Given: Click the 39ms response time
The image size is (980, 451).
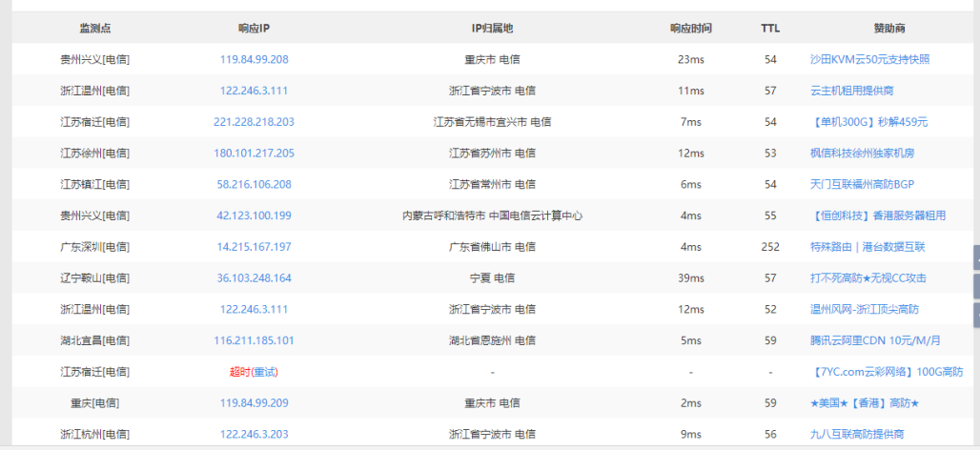Looking at the screenshot, I should [690, 278].
